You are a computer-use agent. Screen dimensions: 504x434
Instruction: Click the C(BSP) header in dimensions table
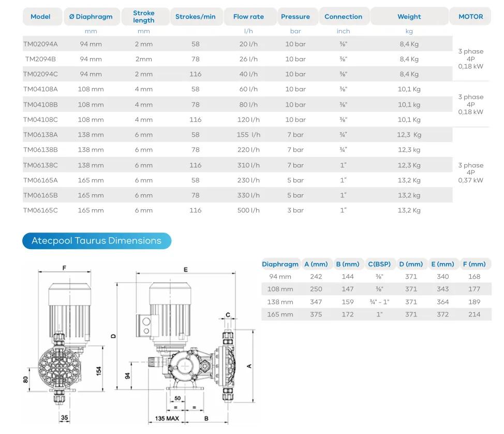point(379,264)
